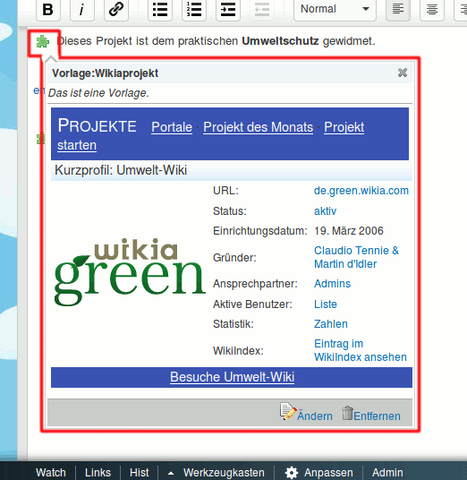The width and height of the screenshot is (467, 480).
Task: Click the word Umweltschutz in the editor
Action: click(x=280, y=41)
